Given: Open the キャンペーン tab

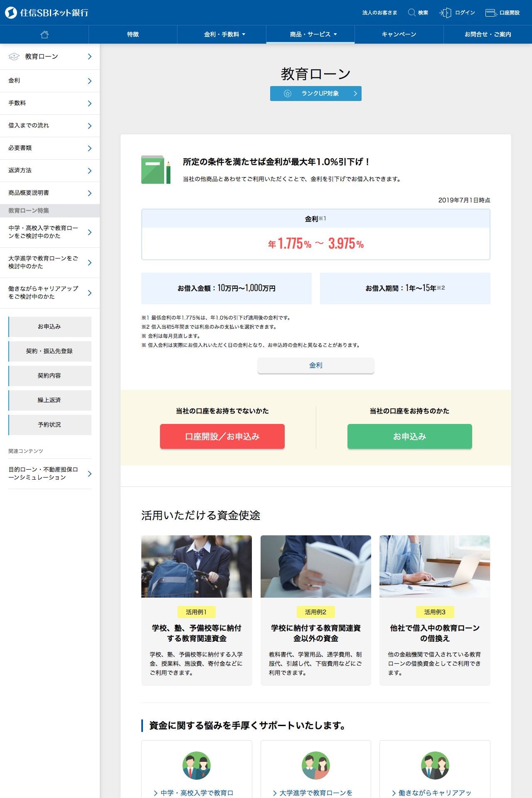Looking at the screenshot, I should tap(399, 34).
